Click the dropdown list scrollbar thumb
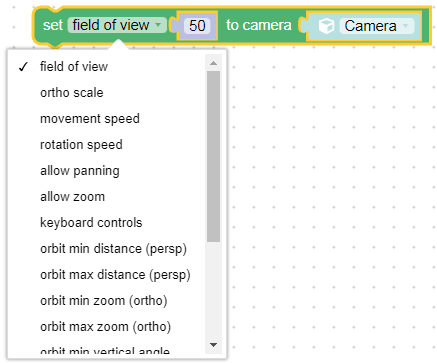The height and width of the screenshot is (363, 437). 213,156
